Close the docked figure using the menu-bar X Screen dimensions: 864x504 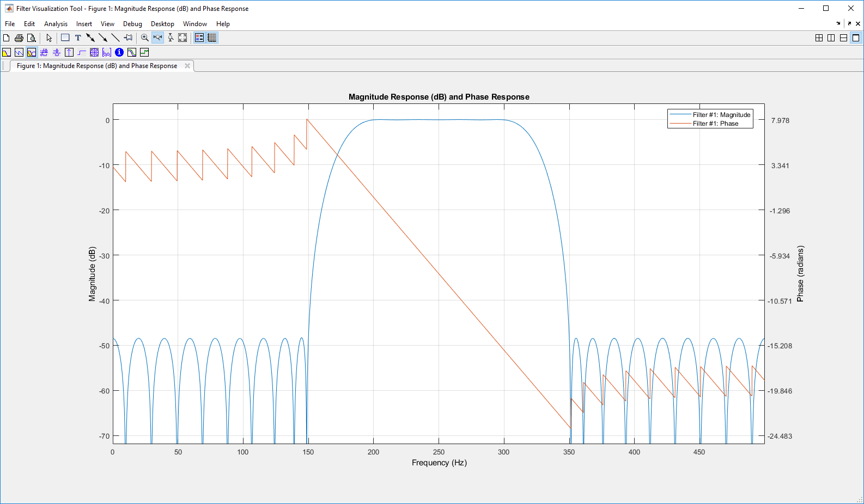coord(858,23)
